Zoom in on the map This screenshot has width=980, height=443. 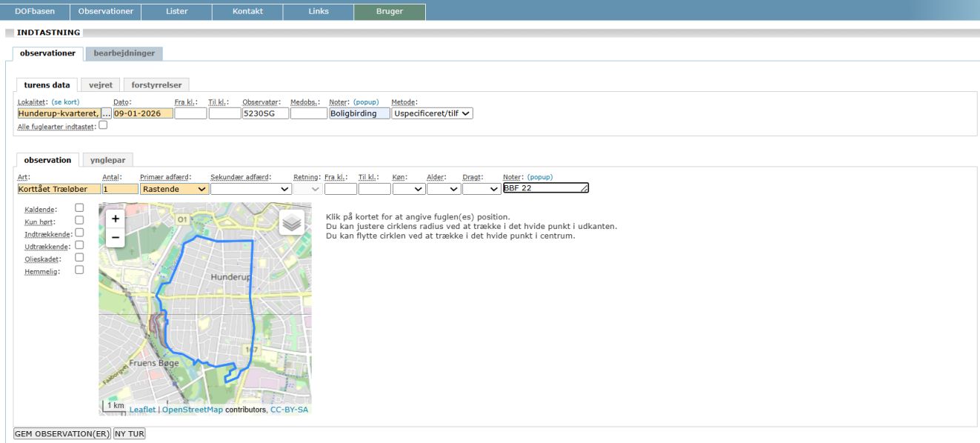tap(116, 219)
